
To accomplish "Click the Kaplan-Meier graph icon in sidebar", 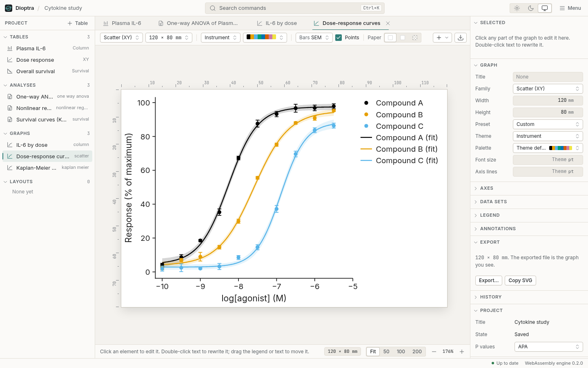I will [x=10, y=168].
